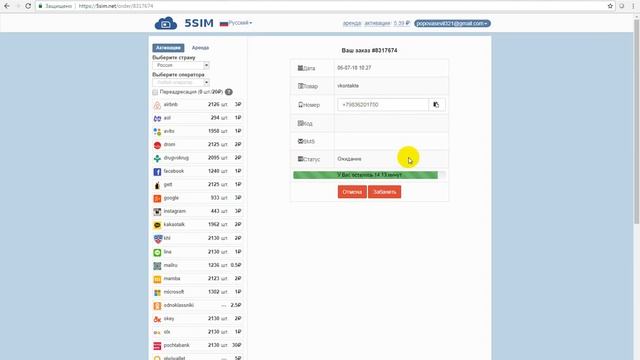Open the Русский language dropdown
The height and width of the screenshot is (360, 640).
pos(236,23)
